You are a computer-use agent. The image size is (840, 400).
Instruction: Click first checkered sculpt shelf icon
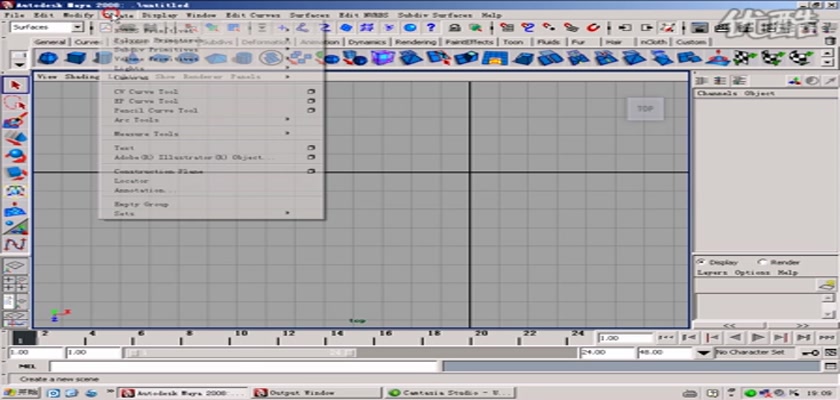click(x=744, y=57)
